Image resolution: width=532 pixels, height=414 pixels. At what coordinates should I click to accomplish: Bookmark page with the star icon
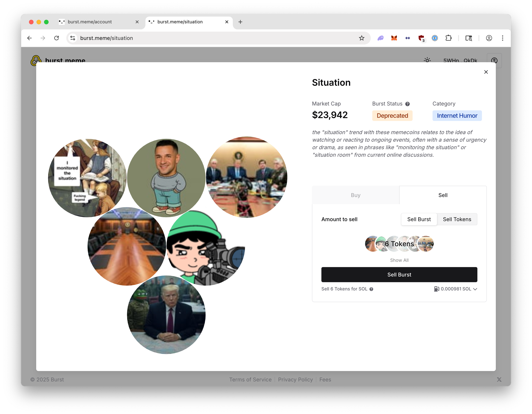[x=362, y=38]
